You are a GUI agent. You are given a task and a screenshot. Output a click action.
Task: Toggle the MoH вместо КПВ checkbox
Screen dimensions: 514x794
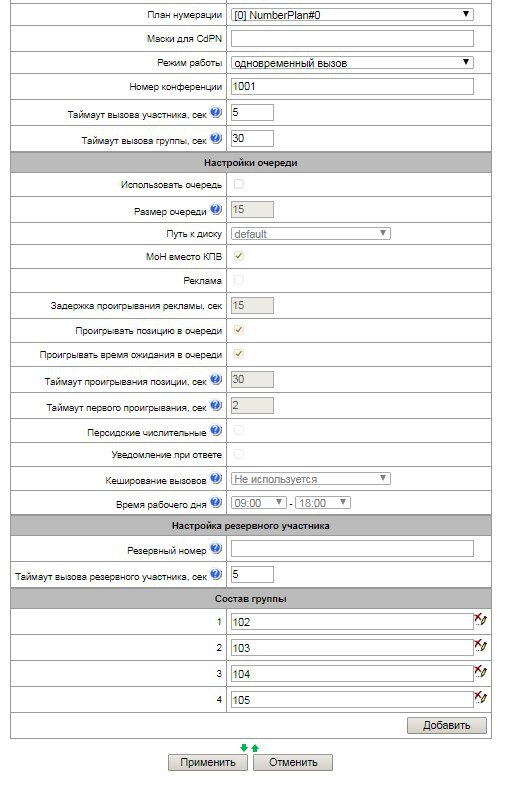[x=239, y=256]
